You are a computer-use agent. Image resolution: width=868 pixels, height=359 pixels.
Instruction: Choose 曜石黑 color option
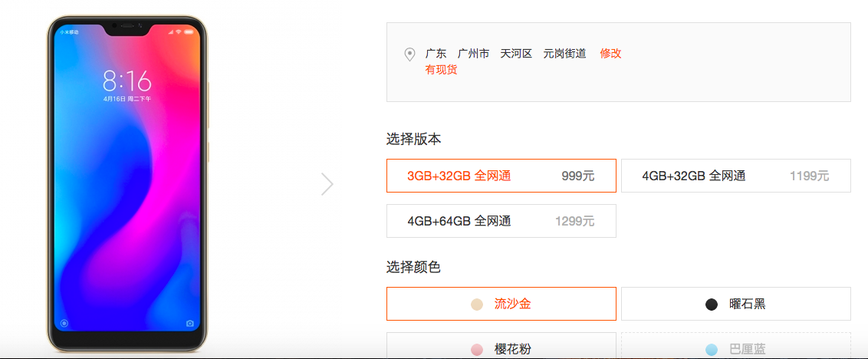pos(735,304)
